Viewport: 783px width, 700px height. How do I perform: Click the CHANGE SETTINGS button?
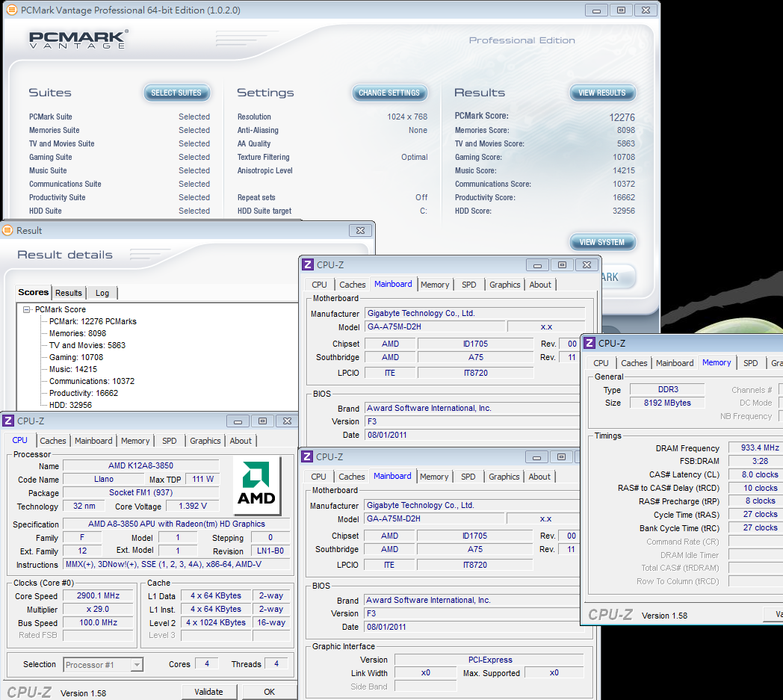point(389,93)
